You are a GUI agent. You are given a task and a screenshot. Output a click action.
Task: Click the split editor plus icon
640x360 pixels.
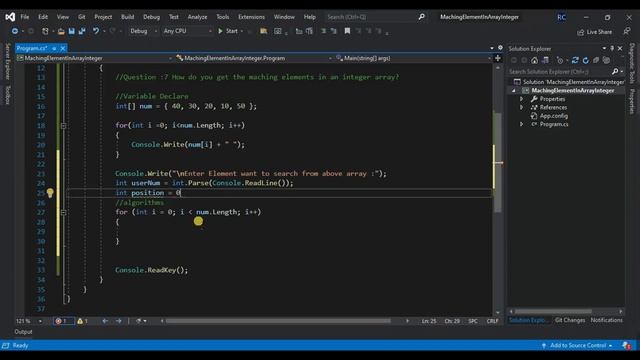click(498, 58)
